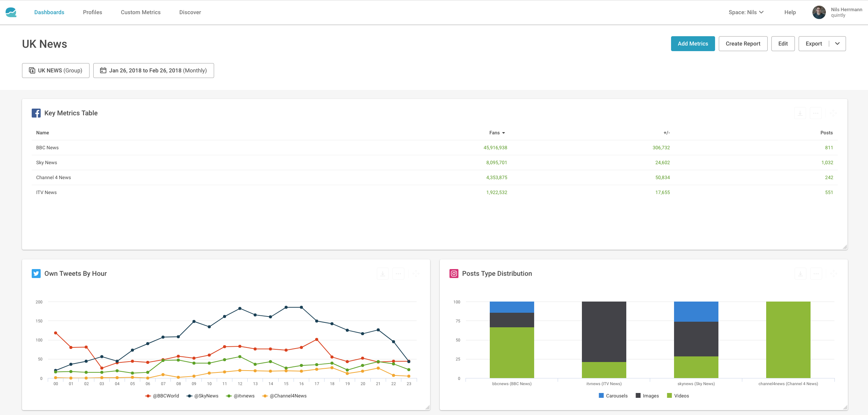This screenshot has height=415, width=868.
Task: Click Nils Herrmann profile avatar
Action: coord(819,12)
